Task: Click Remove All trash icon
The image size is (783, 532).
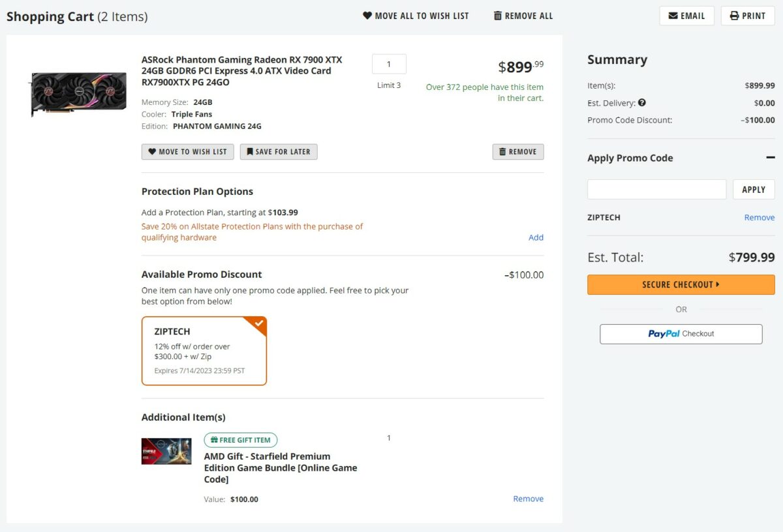Action: (498, 16)
